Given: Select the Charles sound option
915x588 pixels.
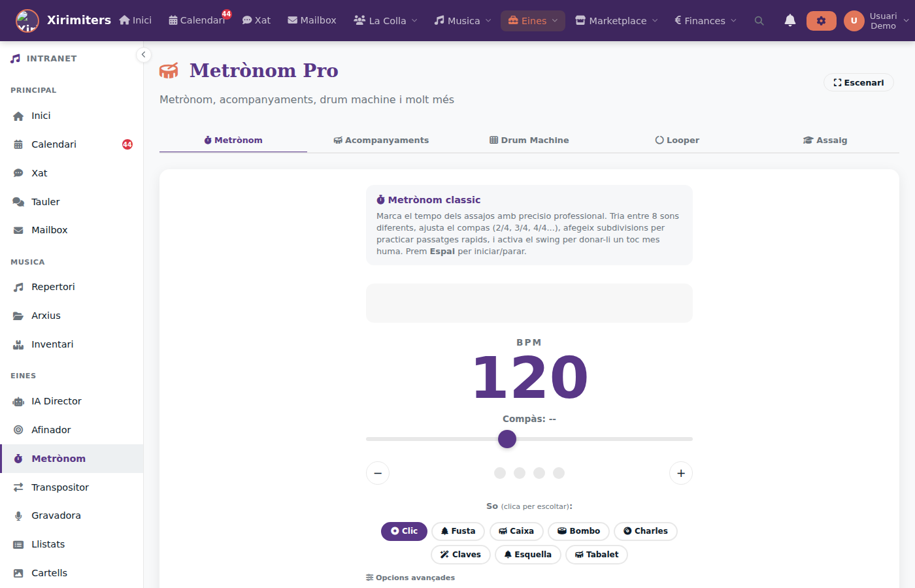Looking at the screenshot, I should [x=645, y=531].
